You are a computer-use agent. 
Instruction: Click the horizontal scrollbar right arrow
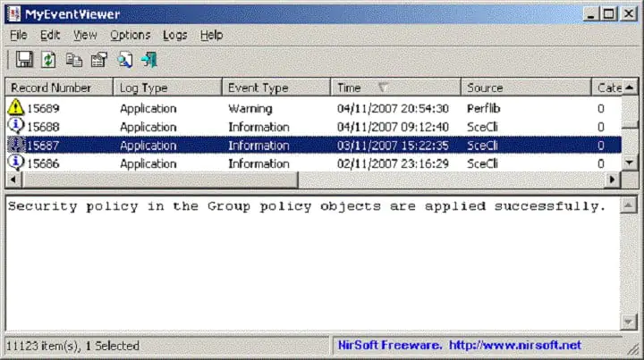(x=613, y=180)
